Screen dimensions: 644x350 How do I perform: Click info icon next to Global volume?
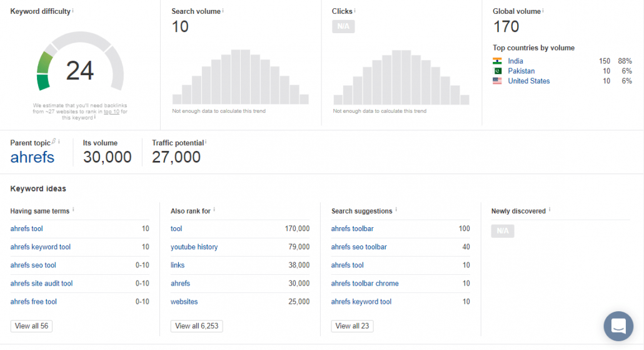(543, 10)
